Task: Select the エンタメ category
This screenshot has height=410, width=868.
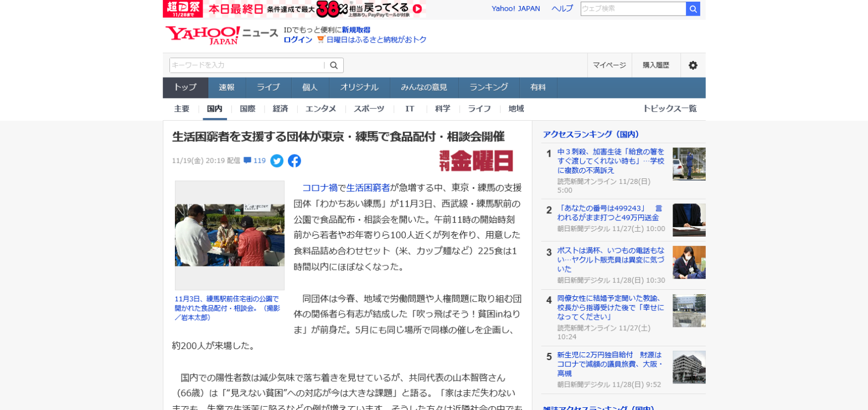Action: pos(321,109)
